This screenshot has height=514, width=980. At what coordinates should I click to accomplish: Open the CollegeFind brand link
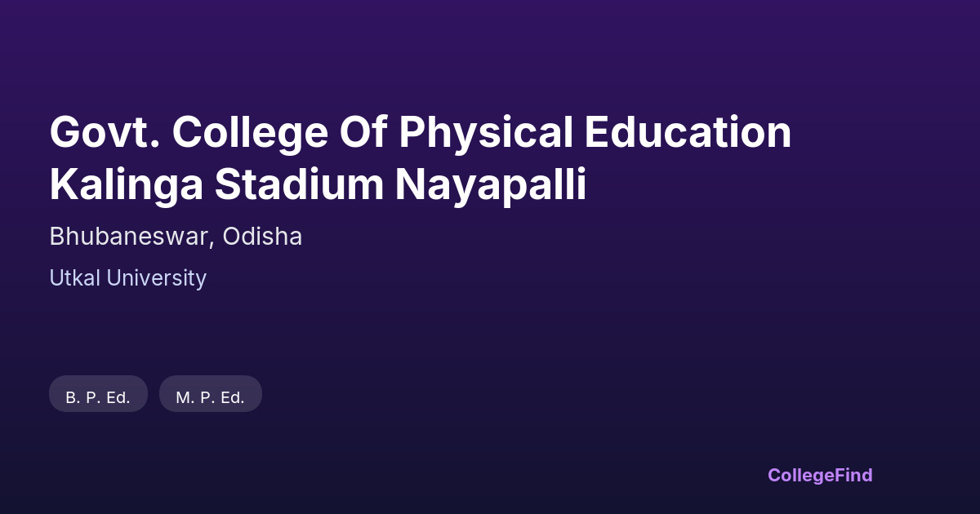pyautogui.click(x=819, y=475)
